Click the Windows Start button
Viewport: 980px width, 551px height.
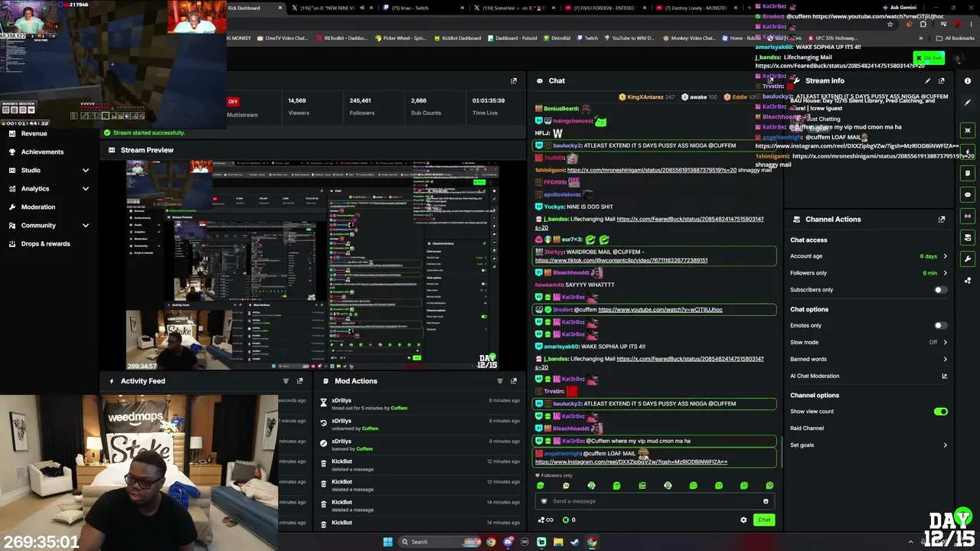point(387,542)
